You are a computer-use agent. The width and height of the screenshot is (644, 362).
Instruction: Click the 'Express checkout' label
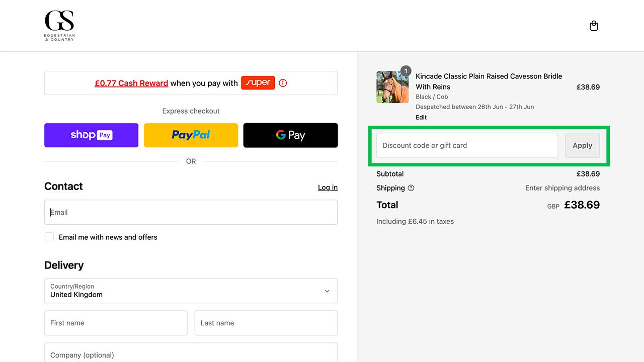[x=191, y=111]
